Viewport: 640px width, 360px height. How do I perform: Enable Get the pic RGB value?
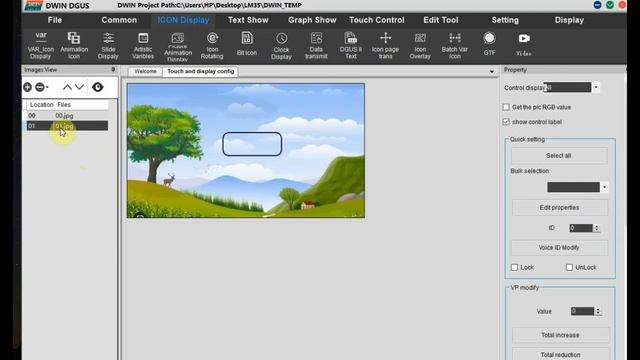click(506, 107)
